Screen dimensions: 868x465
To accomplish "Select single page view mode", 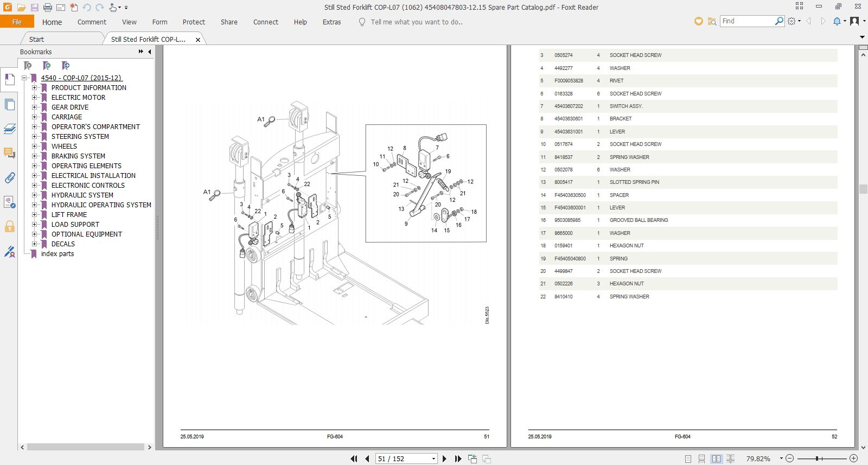I will click(x=688, y=458).
